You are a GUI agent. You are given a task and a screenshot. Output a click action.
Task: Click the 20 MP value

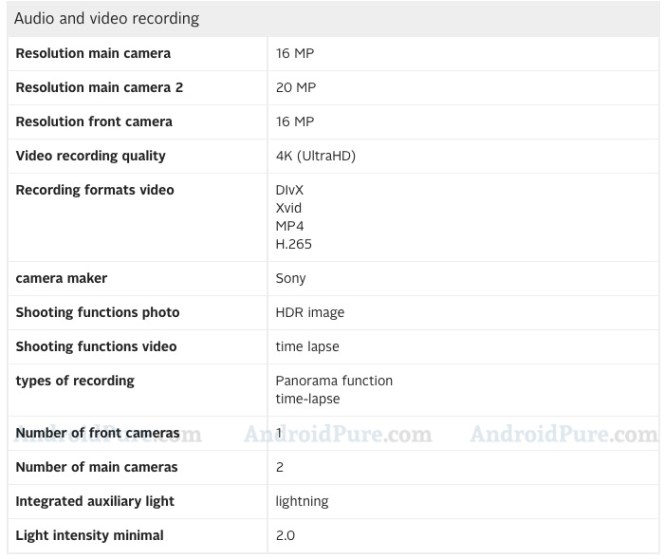(295, 87)
